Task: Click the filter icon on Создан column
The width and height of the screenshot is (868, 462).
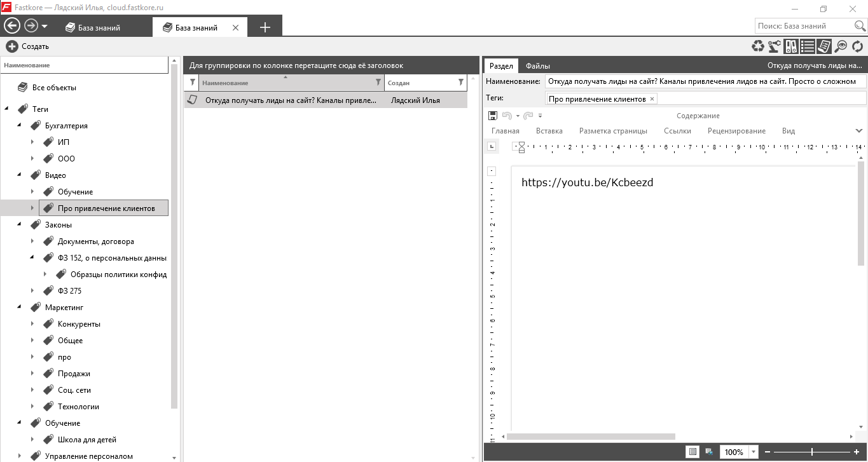Action: coord(460,83)
